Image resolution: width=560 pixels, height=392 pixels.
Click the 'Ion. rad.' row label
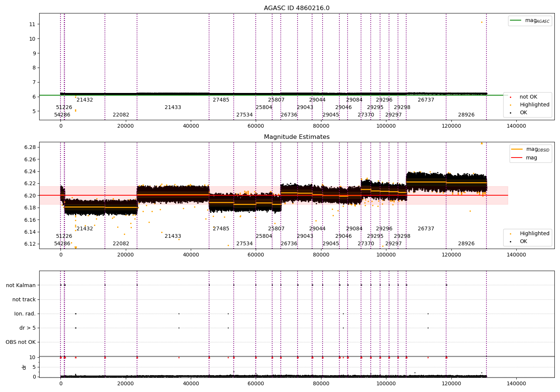(25, 314)
